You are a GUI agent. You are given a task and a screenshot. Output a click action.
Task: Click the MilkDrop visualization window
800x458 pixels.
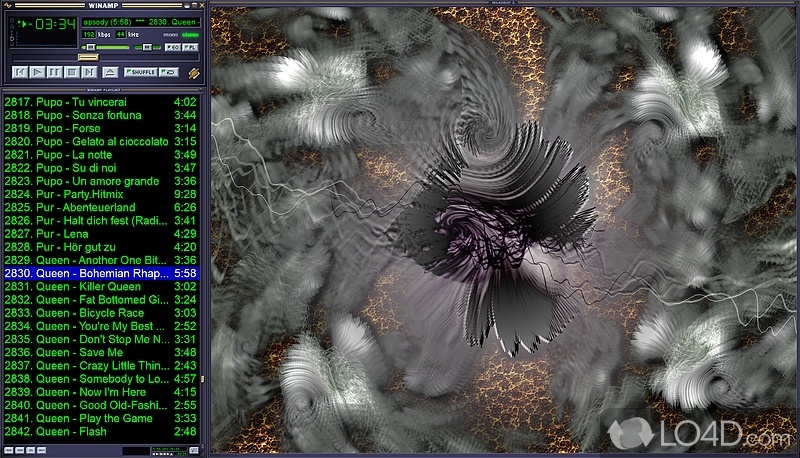click(504, 230)
